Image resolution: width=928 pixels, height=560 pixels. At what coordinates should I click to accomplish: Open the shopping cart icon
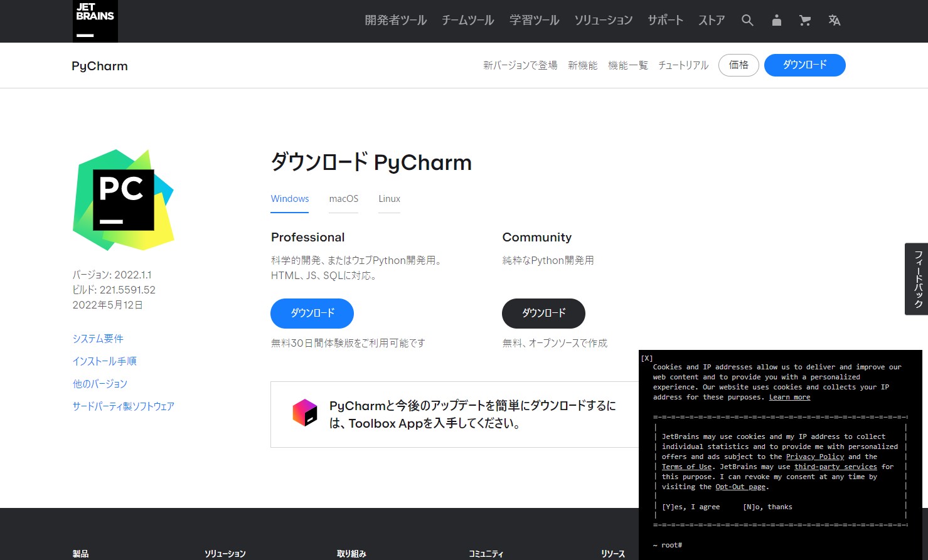point(805,20)
